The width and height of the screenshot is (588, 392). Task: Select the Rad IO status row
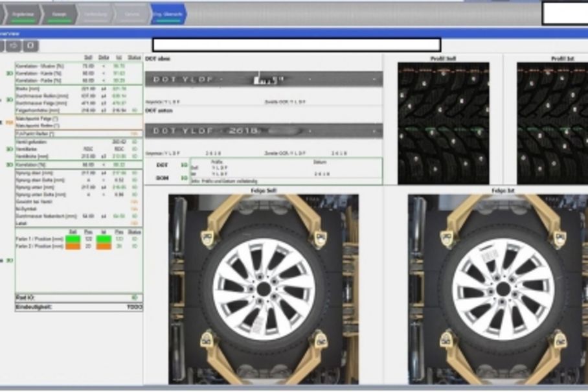78,298
